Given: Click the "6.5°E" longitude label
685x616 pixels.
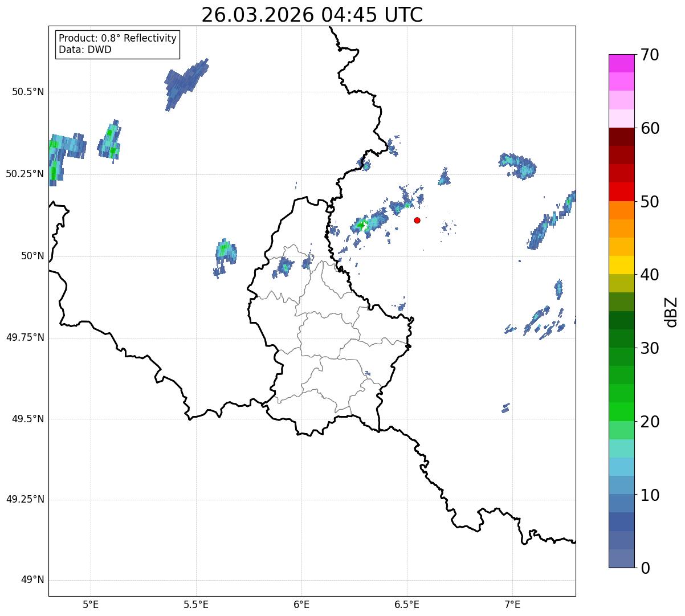Looking at the screenshot, I should point(407,605).
